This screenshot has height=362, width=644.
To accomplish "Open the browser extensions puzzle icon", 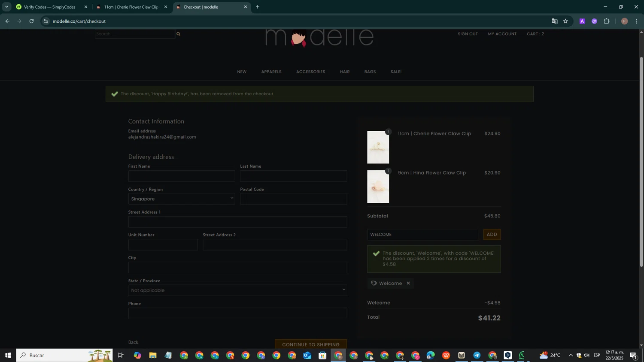I will click(607, 21).
